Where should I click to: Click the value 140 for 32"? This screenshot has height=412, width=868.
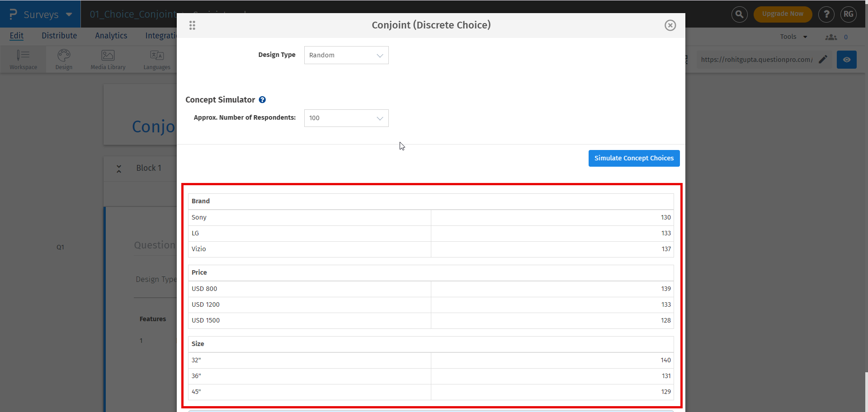click(665, 360)
